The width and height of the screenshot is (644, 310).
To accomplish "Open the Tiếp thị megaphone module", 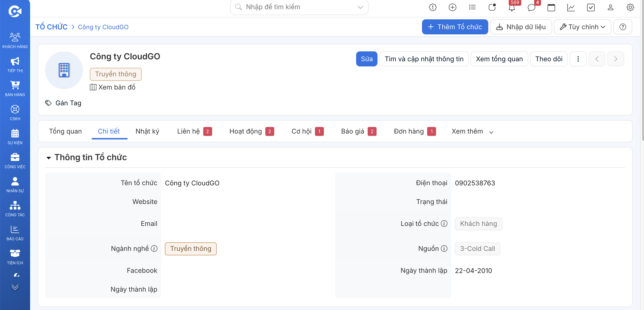I will (15, 65).
